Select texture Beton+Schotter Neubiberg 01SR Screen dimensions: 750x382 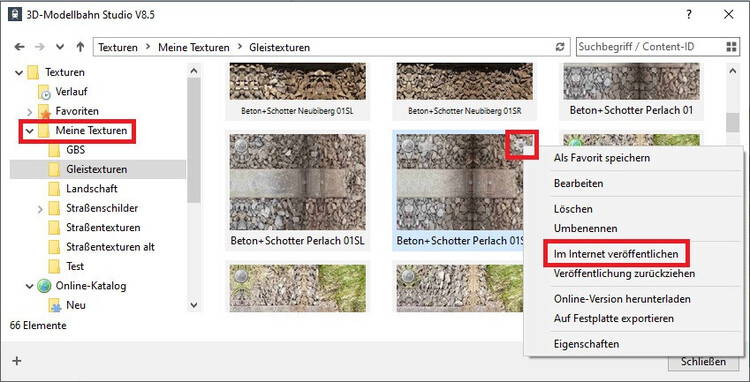point(464,91)
